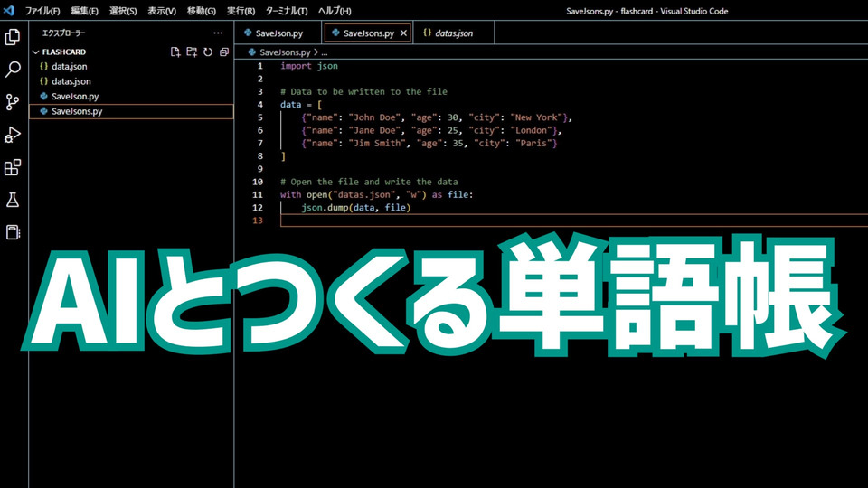Close the SaveJsons.py tab

click(x=403, y=33)
